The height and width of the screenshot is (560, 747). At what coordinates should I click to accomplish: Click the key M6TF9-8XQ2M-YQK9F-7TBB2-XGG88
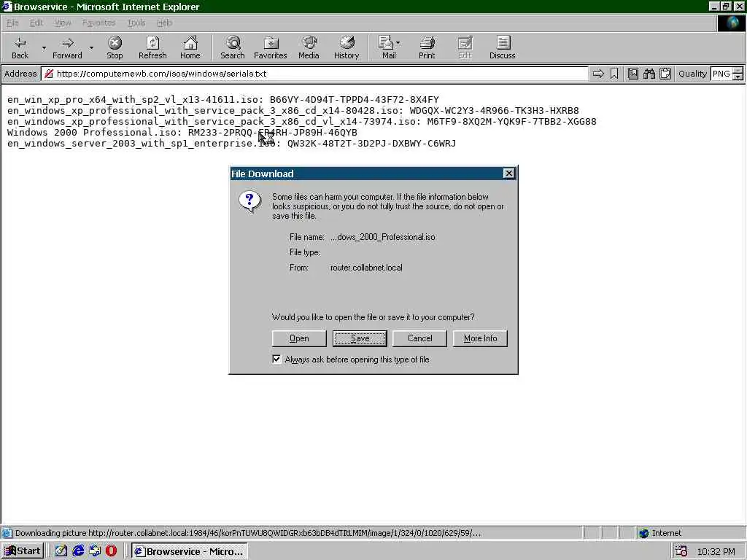click(x=511, y=122)
